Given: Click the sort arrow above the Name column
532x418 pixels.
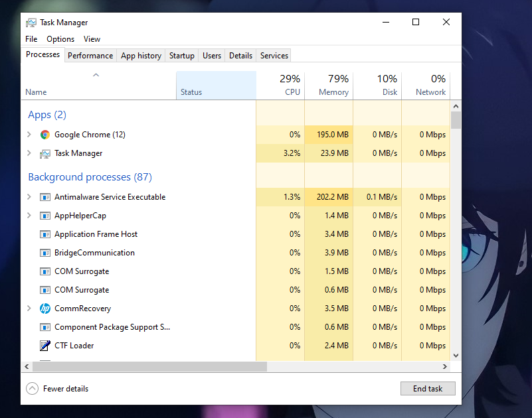Looking at the screenshot, I should point(96,75).
